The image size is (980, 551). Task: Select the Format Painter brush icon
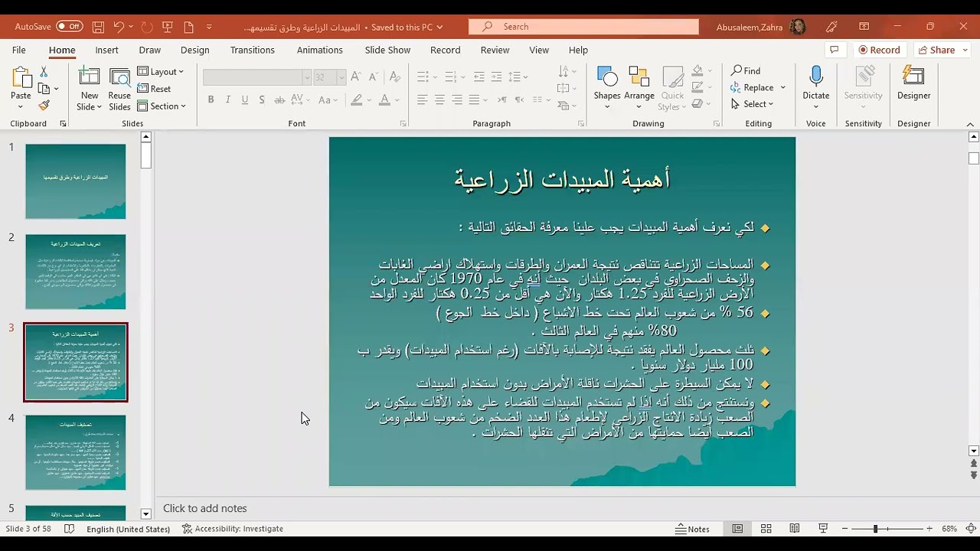[x=44, y=106]
